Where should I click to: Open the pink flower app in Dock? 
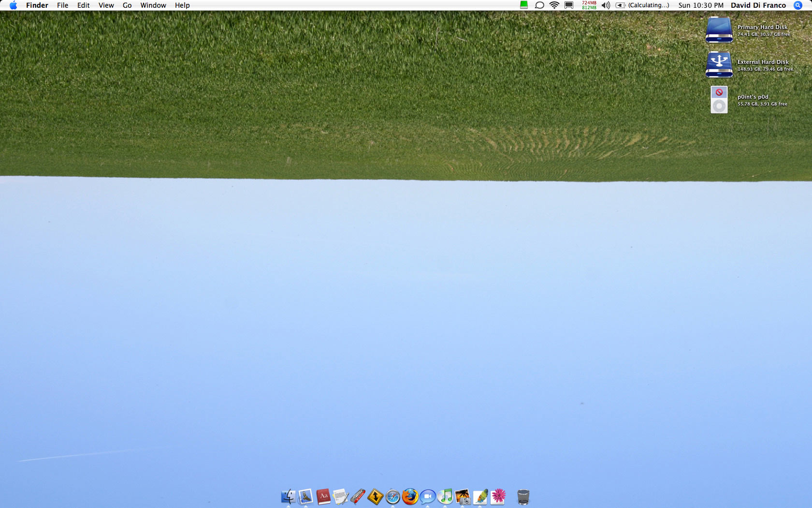(498, 496)
